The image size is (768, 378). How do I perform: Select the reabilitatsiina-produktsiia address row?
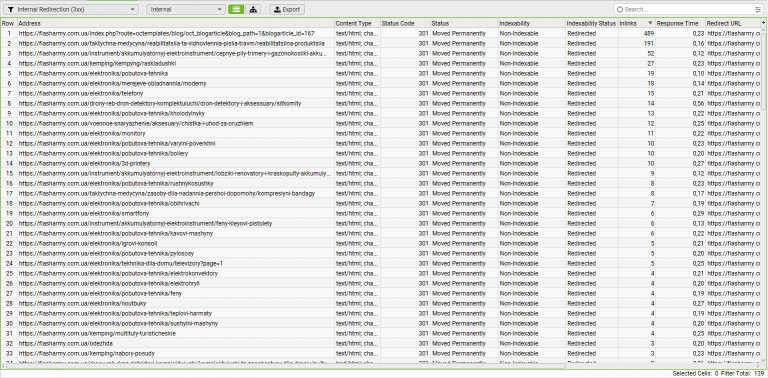click(171, 43)
